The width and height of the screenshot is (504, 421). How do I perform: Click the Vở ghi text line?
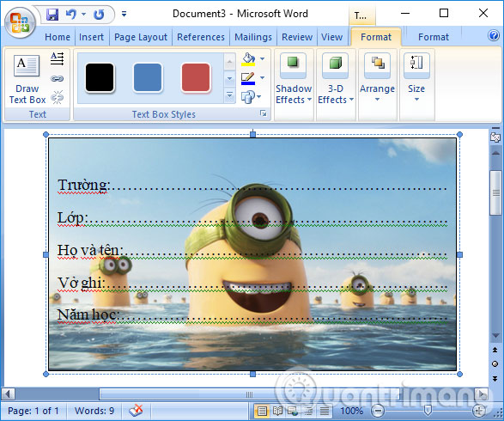252,284
